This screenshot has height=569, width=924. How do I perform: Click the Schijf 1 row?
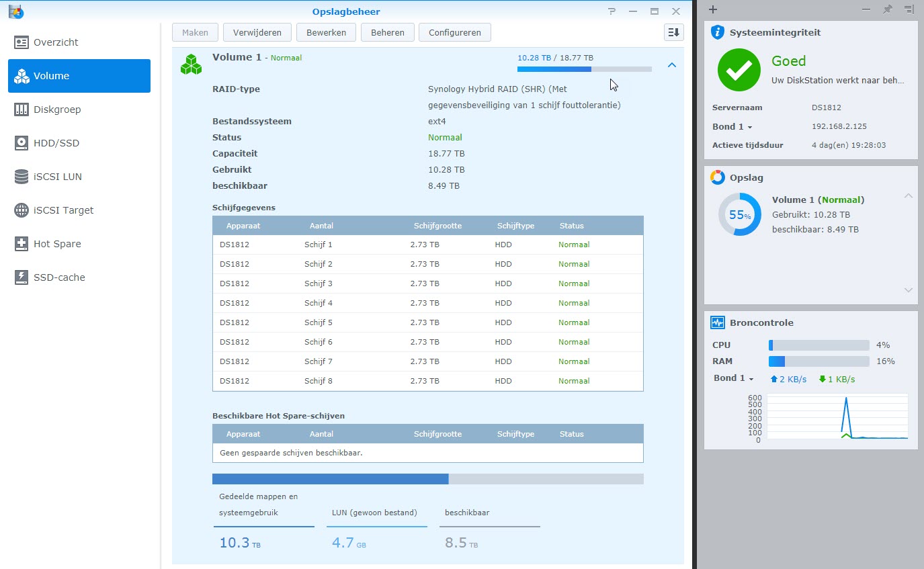coord(427,245)
